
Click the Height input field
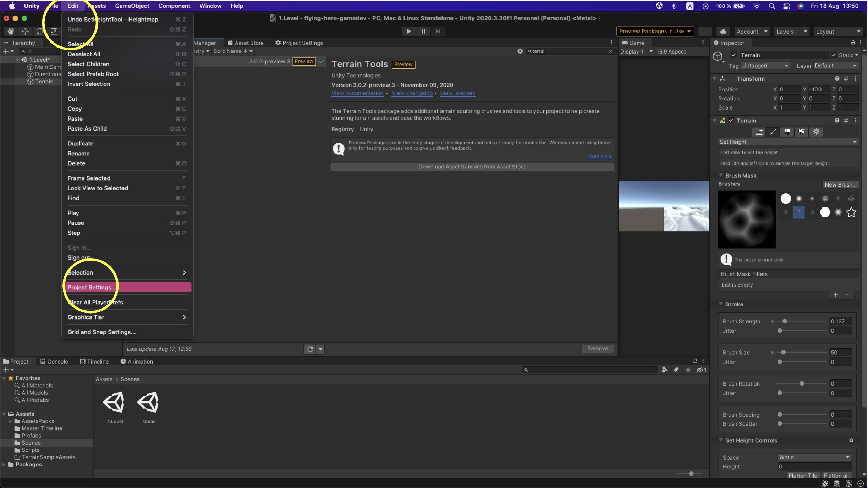tap(814, 467)
